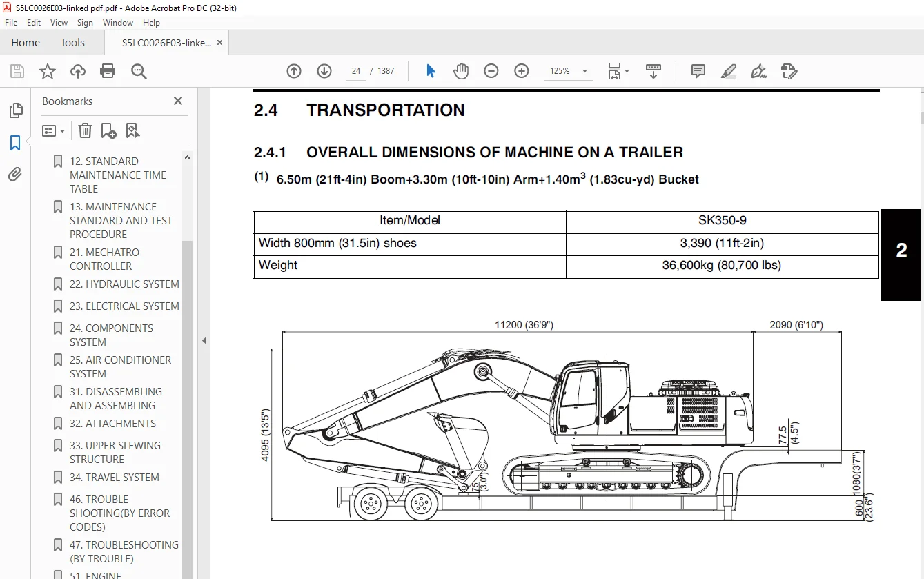Open bookmark 24. Components System

click(x=111, y=335)
